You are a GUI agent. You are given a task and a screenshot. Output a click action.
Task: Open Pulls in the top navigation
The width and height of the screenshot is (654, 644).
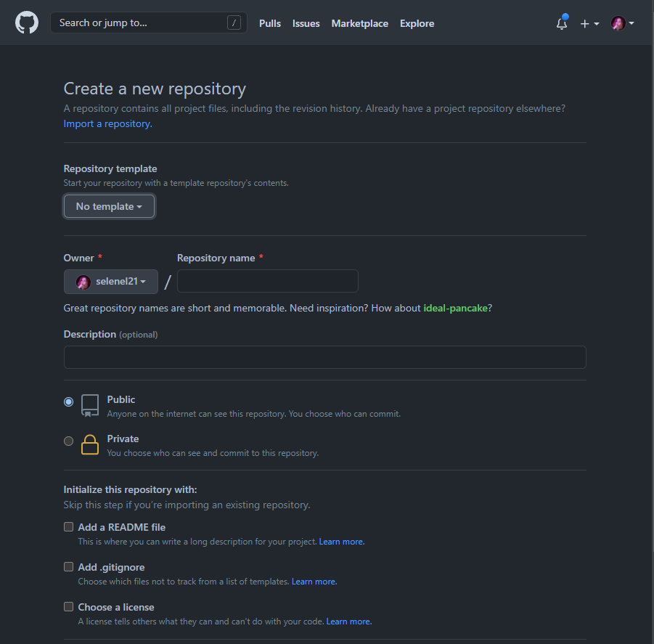pos(270,24)
